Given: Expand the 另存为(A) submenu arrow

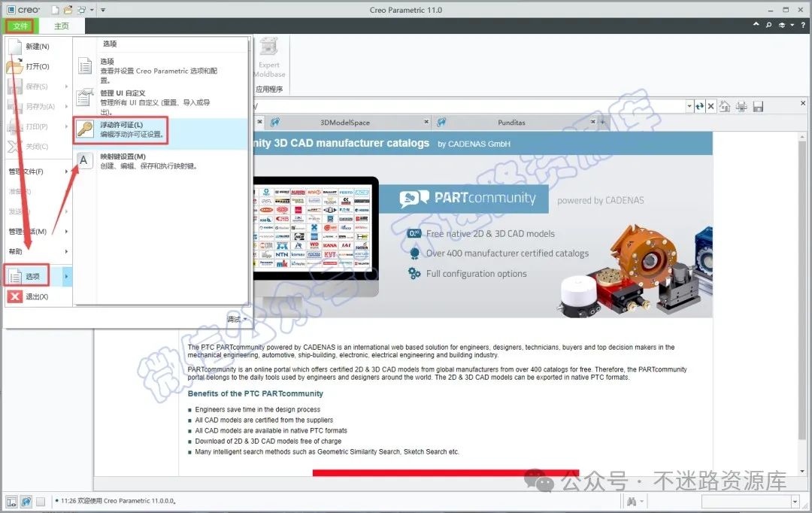Looking at the screenshot, I should pyautogui.click(x=66, y=106).
